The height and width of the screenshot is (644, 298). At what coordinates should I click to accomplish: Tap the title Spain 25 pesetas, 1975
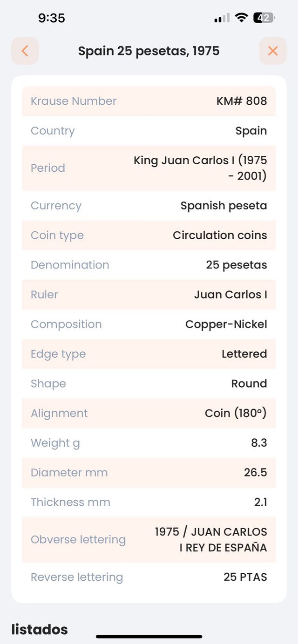click(149, 51)
